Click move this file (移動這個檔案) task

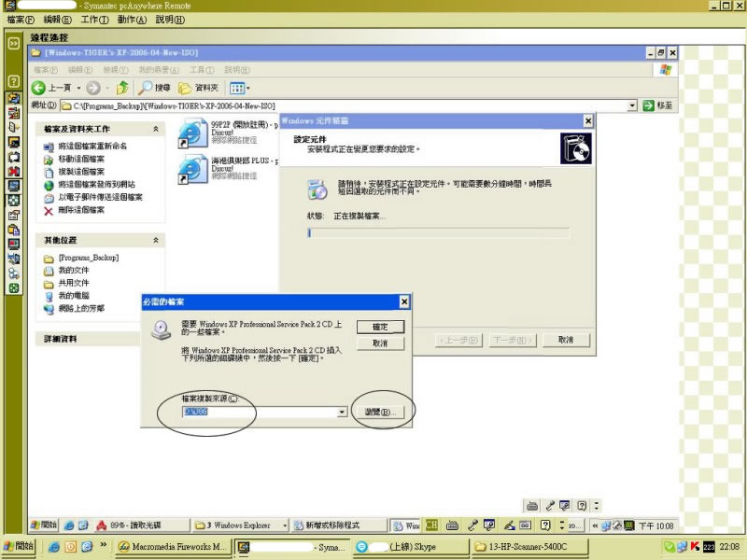tap(81, 159)
